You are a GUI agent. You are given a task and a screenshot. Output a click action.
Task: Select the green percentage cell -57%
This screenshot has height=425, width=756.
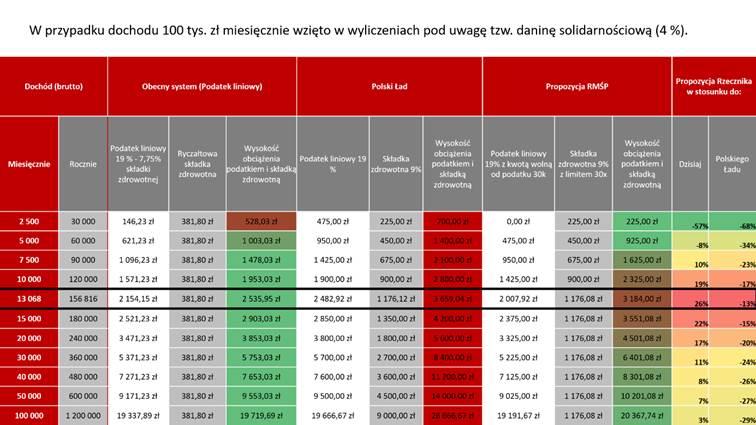pyautogui.click(x=690, y=223)
